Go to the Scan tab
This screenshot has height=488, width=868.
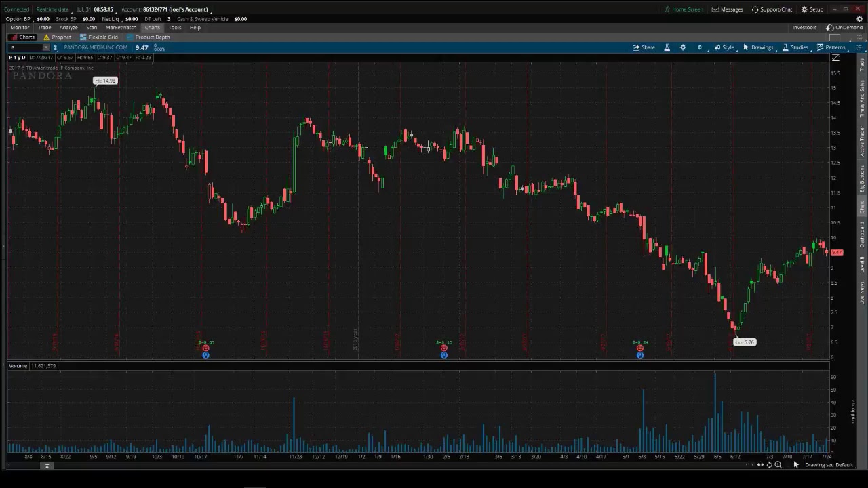tap(92, 28)
